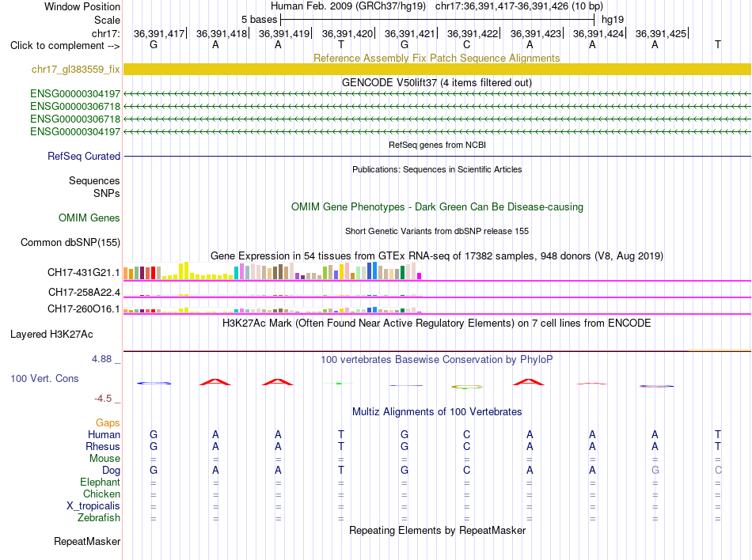The height and width of the screenshot is (560, 752).
Task: Click the 'Click to complement -->' label
Action: pos(65,46)
